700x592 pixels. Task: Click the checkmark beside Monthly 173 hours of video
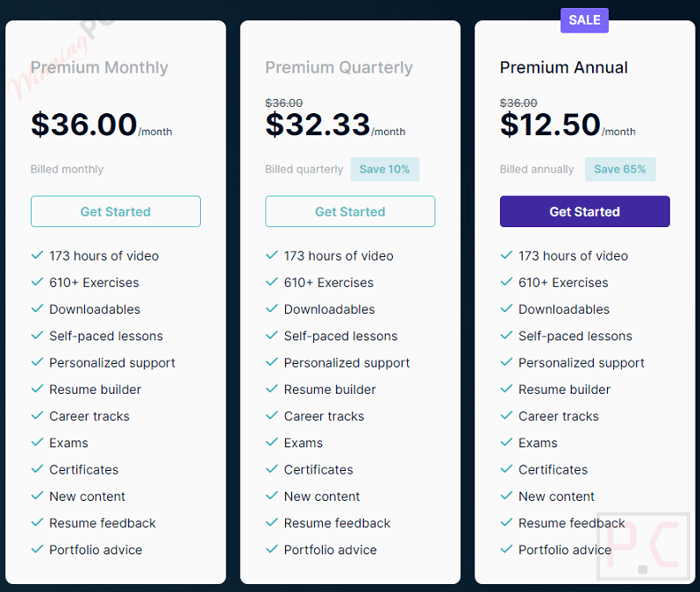tap(37, 255)
